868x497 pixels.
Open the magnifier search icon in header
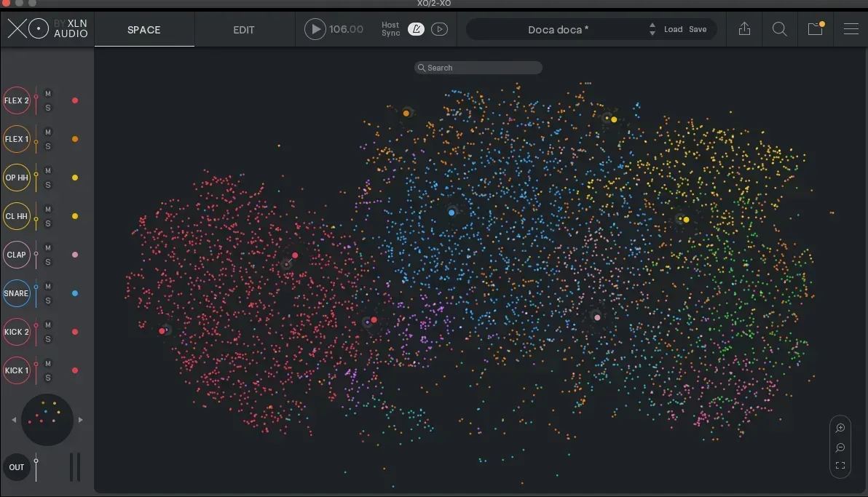click(779, 29)
